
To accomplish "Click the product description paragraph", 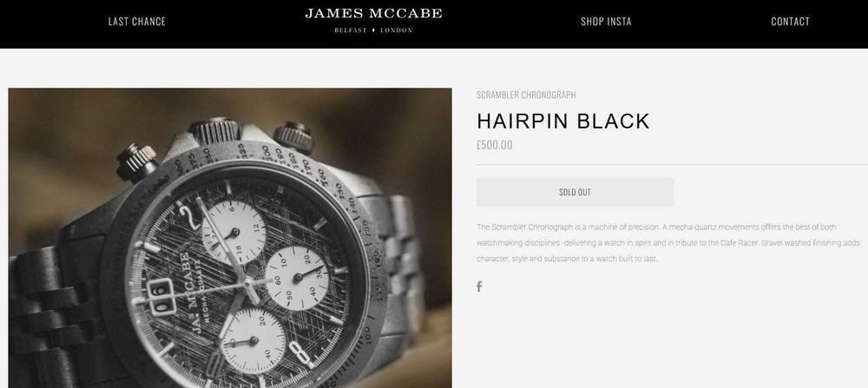I will (668, 243).
